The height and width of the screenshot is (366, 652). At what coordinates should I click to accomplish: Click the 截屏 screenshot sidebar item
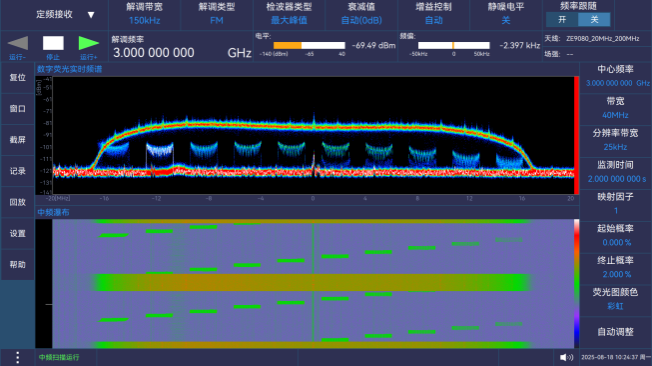click(x=17, y=140)
